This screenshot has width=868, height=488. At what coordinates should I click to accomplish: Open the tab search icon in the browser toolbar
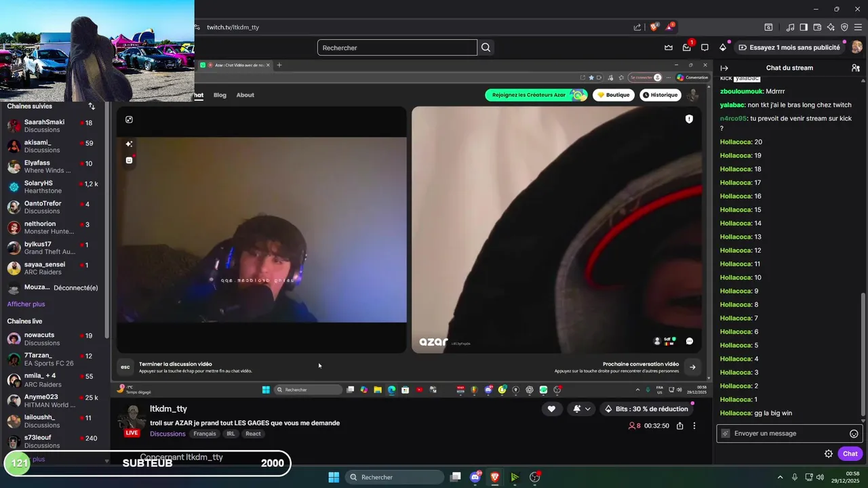(x=768, y=27)
